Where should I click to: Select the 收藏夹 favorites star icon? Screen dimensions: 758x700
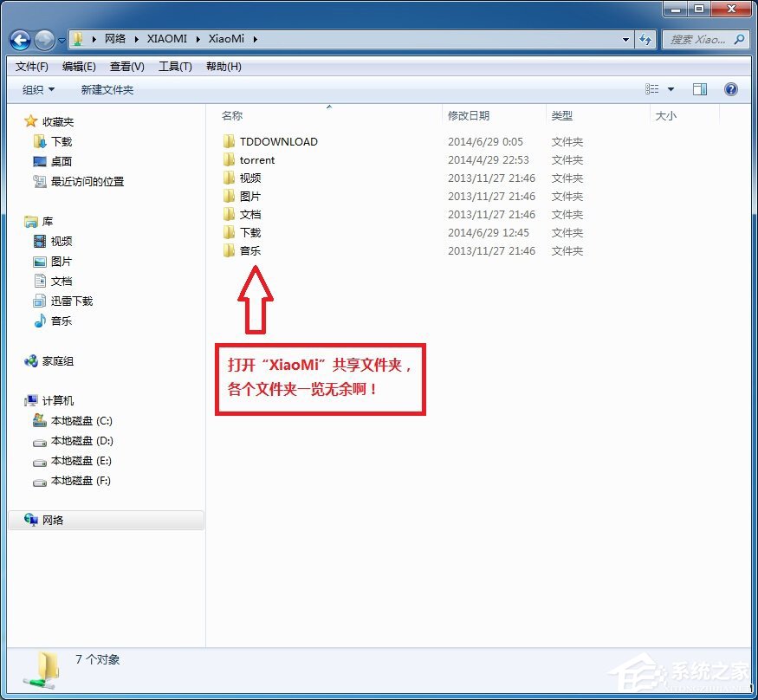[x=31, y=121]
